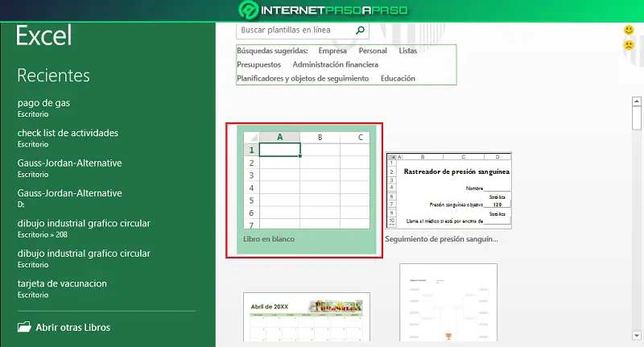Click the scrollbar up arrow

[x=637, y=101]
